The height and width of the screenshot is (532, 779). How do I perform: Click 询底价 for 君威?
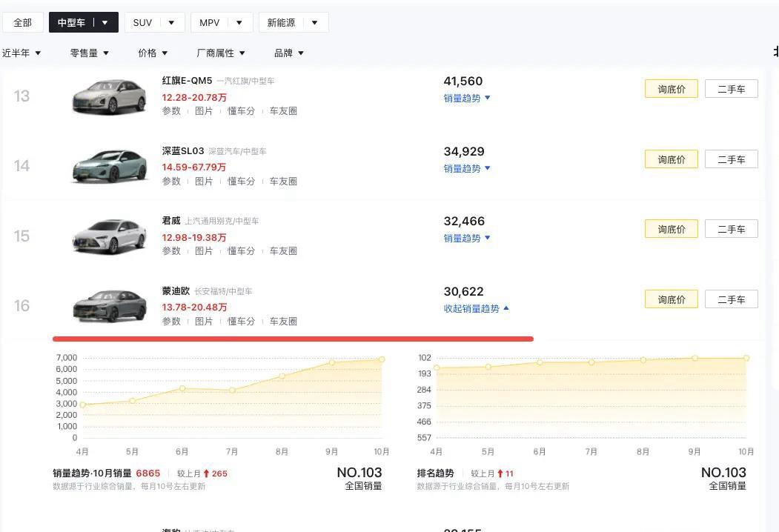click(672, 229)
